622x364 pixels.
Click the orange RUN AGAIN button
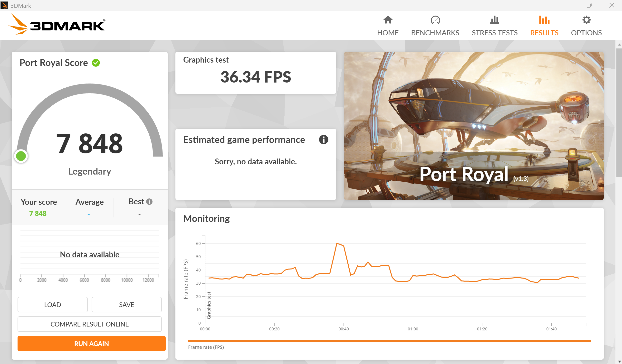tap(91, 344)
